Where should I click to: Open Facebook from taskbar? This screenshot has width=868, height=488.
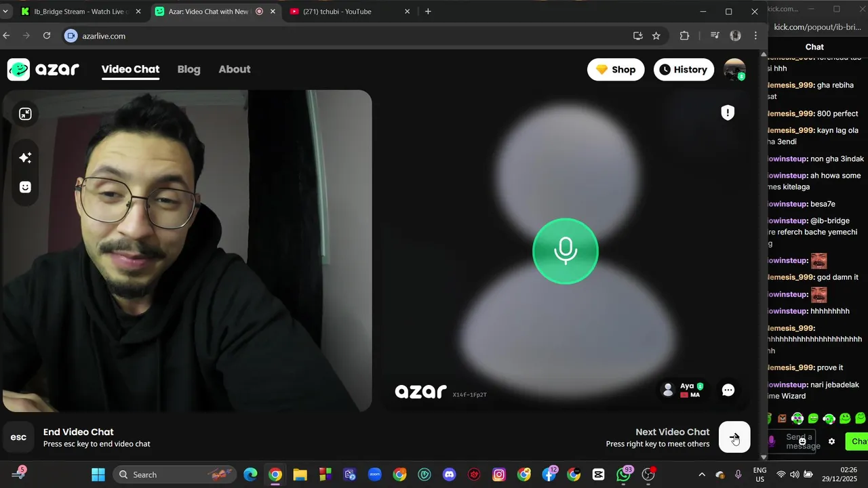click(x=549, y=474)
